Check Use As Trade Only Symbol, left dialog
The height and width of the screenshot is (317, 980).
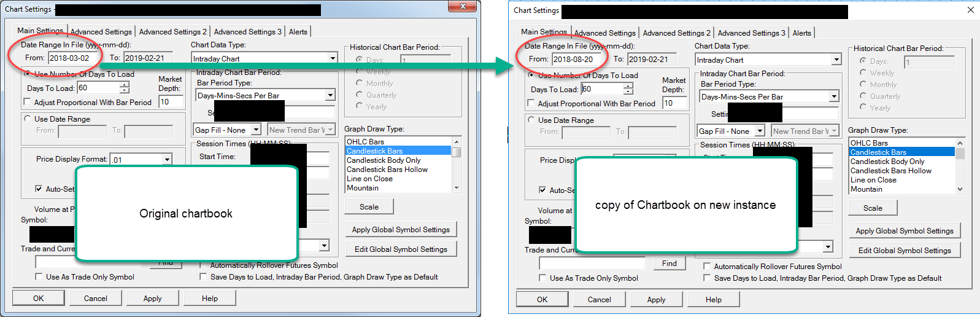39,277
